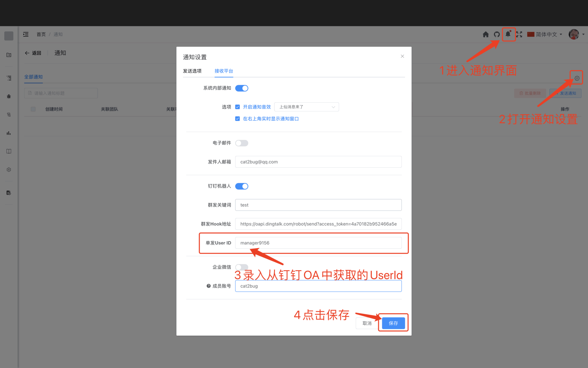
Task: Toggle 钉钉机器人 switch
Action: pos(242,186)
